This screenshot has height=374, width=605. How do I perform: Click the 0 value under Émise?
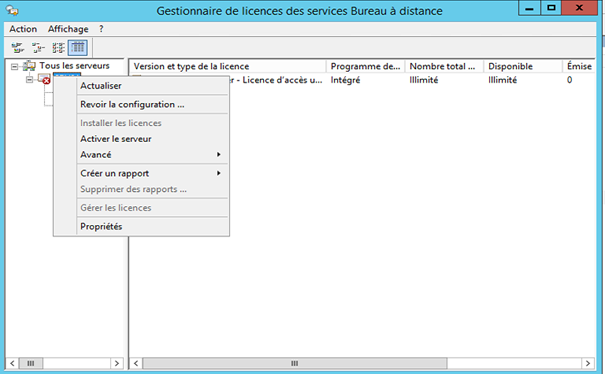(x=570, y=80)
